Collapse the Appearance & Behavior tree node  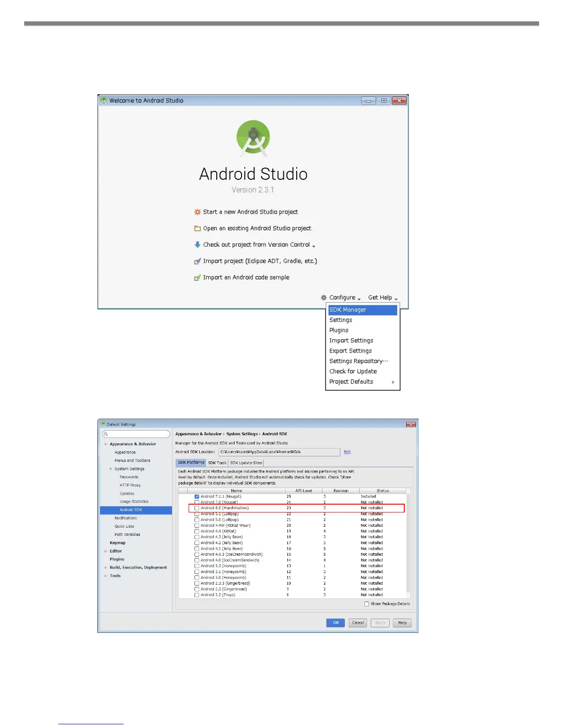click(x=106, y=444)
